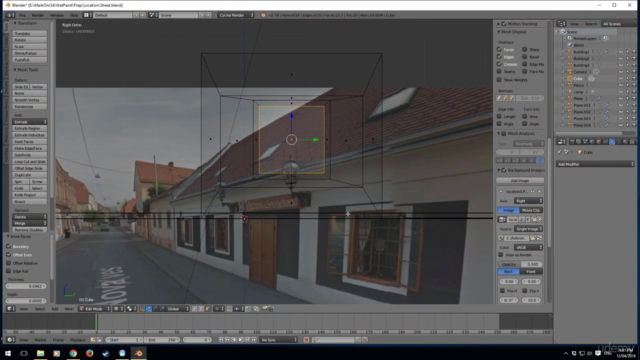Click the play animation button
Screen dimensions: 640x360
tap(241, 340)
